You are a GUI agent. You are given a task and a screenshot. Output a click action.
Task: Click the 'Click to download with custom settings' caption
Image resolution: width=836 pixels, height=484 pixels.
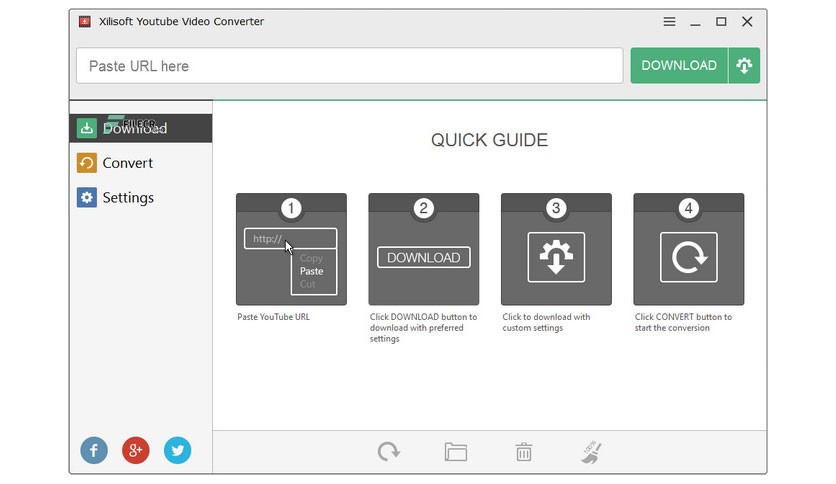pos(546,322)
